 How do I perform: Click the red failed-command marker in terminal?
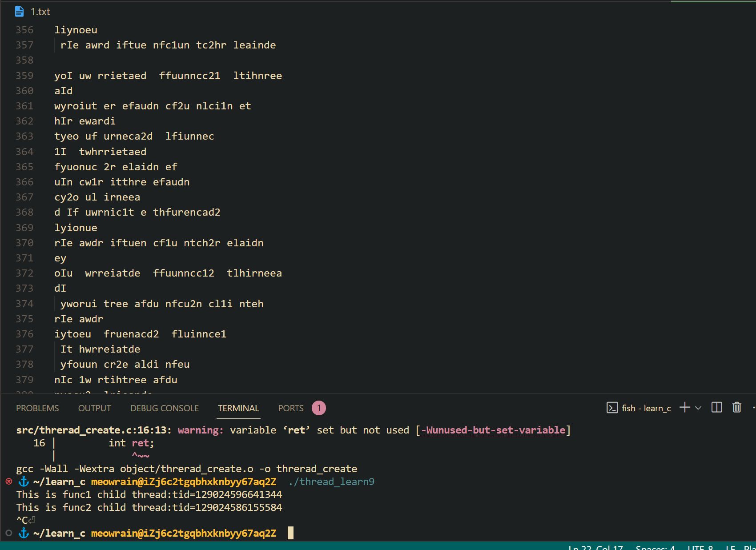(9, 482)
